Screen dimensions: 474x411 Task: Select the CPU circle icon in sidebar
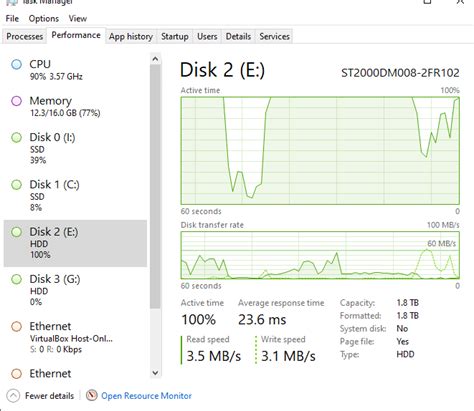(x=16, y=64)
